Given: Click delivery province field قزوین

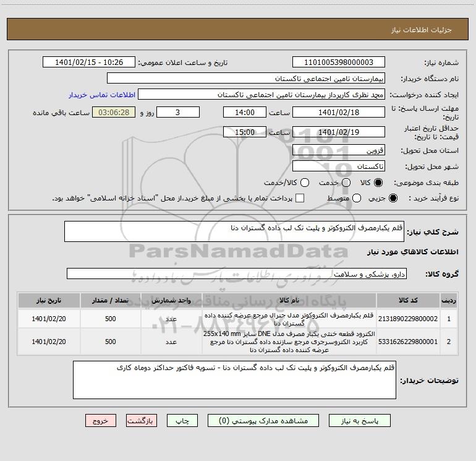Looking at the screenshot, I should click(339, 150).
